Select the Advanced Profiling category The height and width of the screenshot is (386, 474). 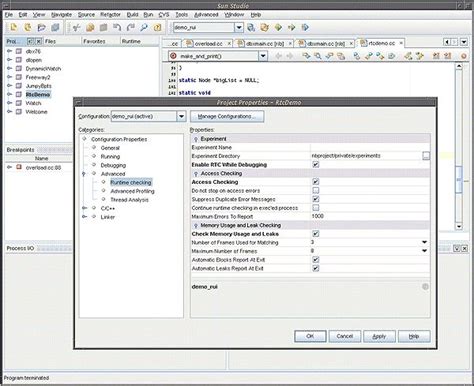(132, 191)
